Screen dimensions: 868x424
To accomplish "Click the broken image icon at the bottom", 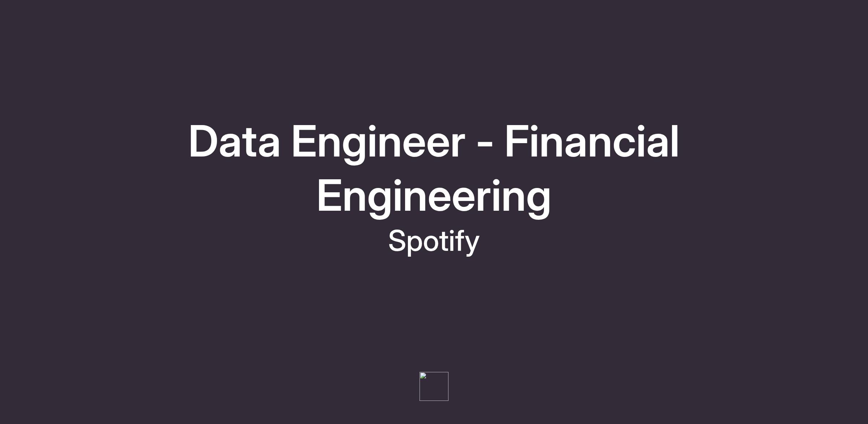I will 424,376.
